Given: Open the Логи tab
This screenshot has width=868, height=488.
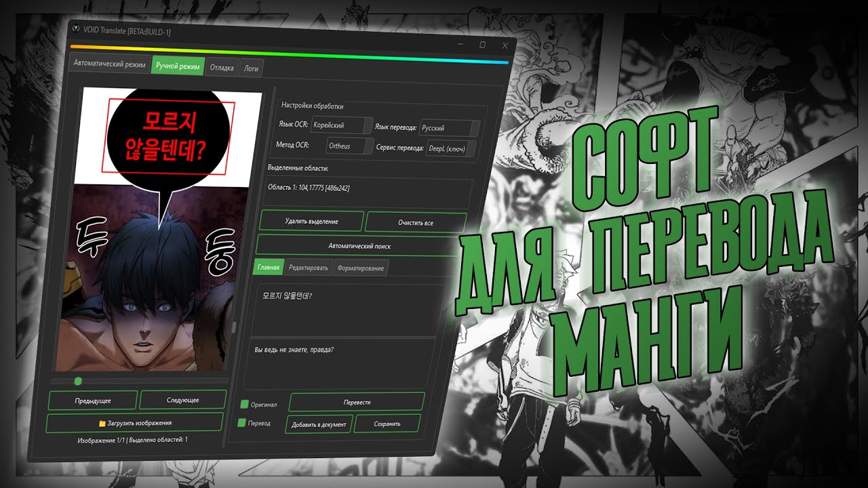Looking at the screenshot, I should [x=251, y=68].
